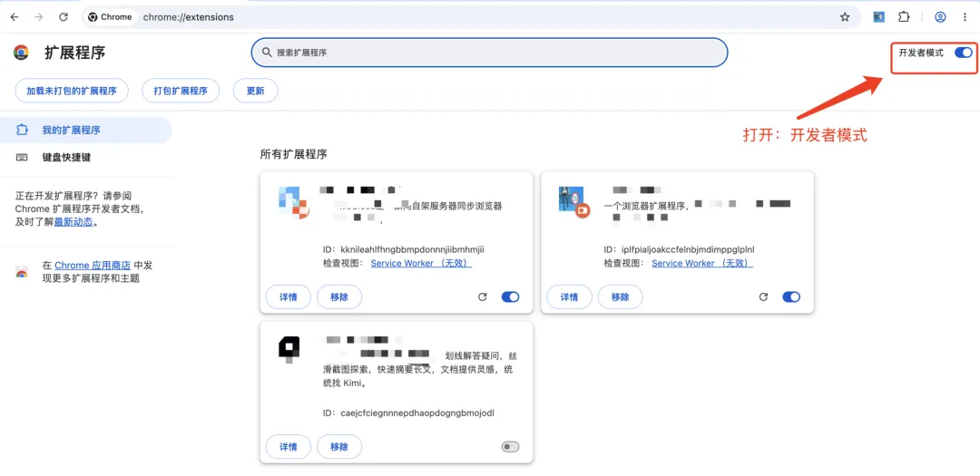
Task: Open the pinned extension icon in toolbar
Action: [879, 17]
